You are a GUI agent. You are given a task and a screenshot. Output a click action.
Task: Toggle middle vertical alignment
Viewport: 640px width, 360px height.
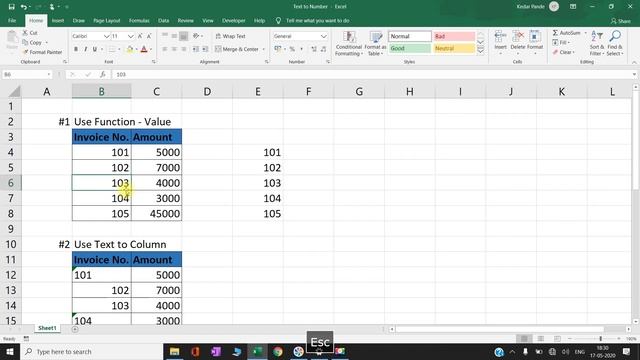[x=174, y=36]
